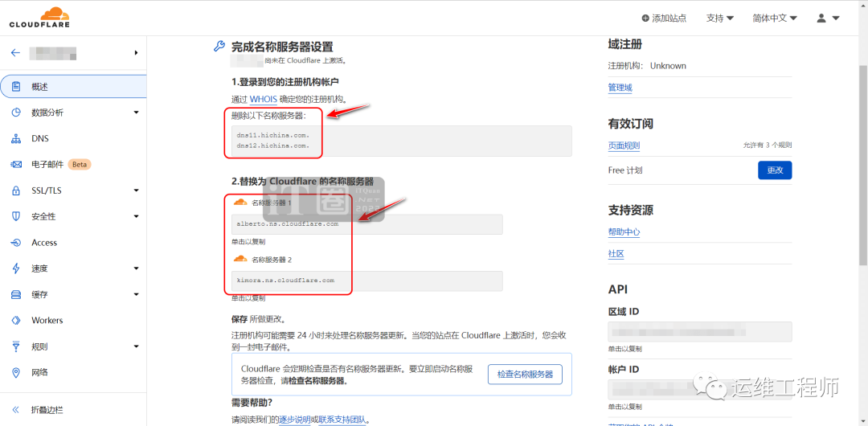Copy the kimora.ns.cloudflare.com nameserver field
This screenshot has height=426, width=868.
367,281
